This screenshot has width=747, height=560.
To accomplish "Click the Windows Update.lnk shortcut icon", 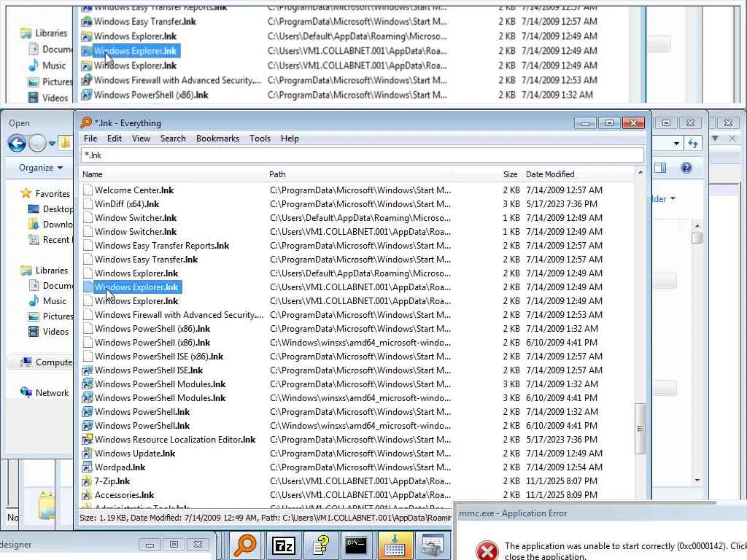I will pyautogui.click(x=88, y=454).
